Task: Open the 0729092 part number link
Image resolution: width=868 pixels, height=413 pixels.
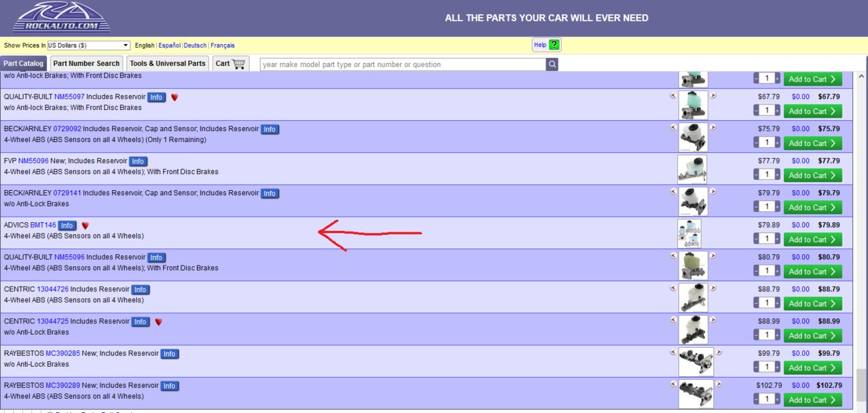Action: pos(67,129)
